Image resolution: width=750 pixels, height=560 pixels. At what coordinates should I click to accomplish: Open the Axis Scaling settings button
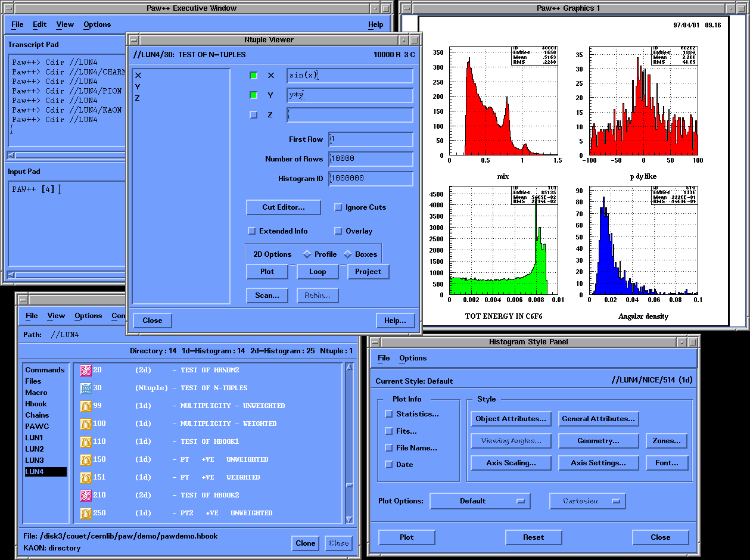coord(511,463)
